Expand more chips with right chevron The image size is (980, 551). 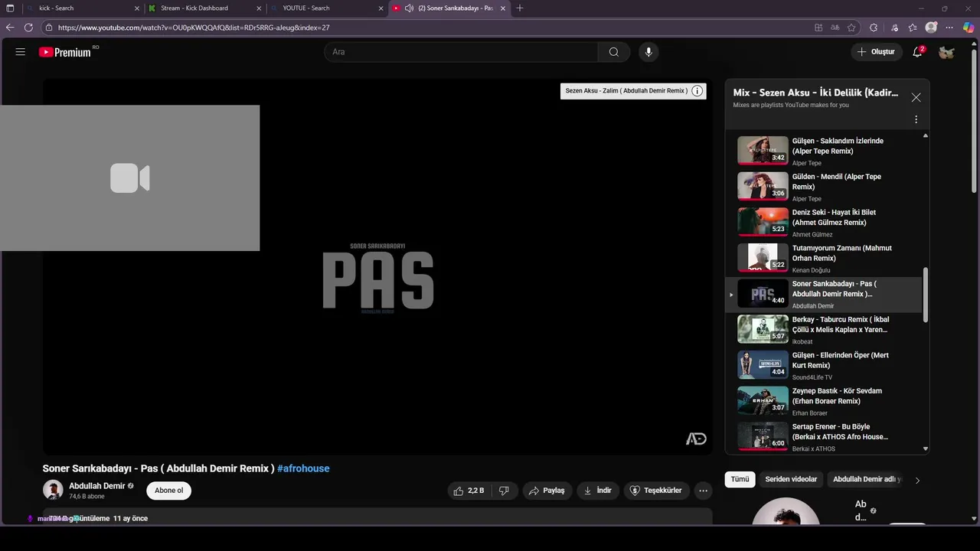[917, 480]
